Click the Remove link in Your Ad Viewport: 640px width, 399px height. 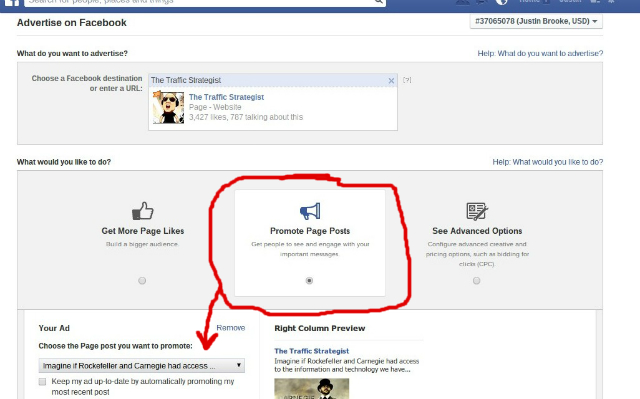[x=231, y=328]
